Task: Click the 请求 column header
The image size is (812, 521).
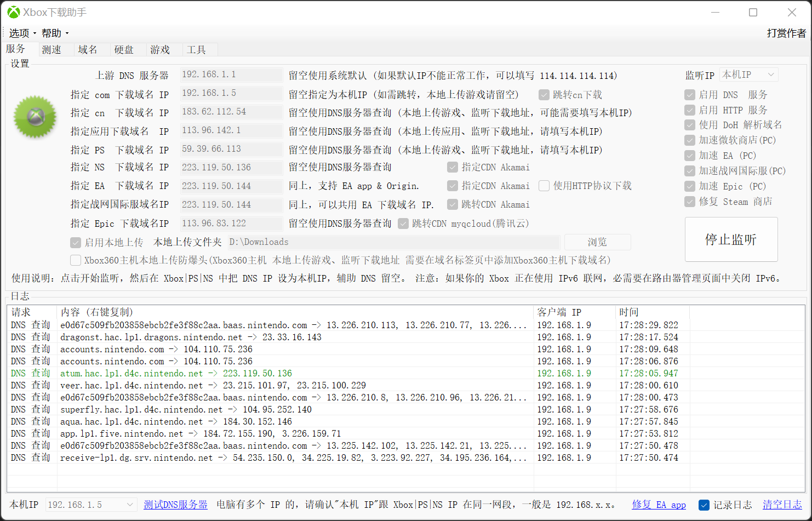Action: [x=32, y=312]
